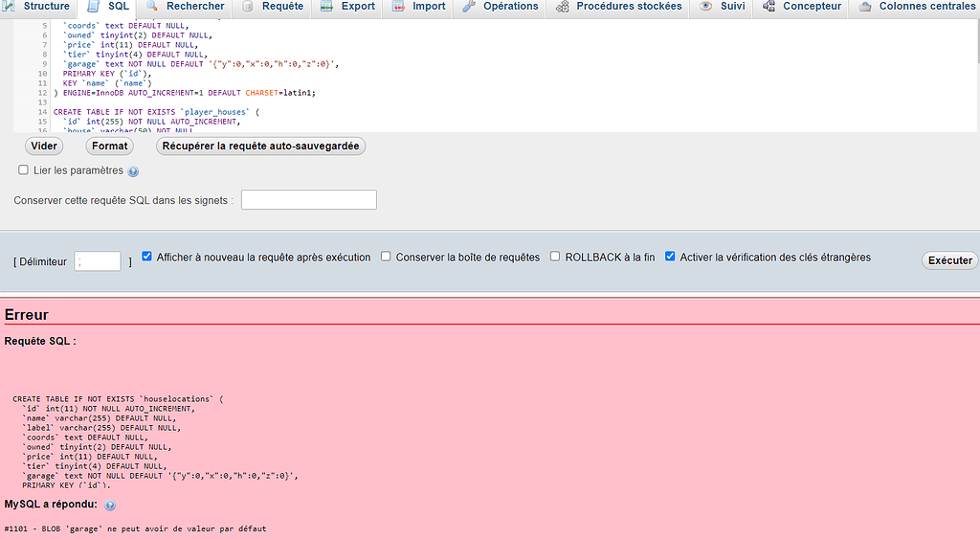This screenshot has height=539, width=980.
Task: Open the Opérations tab
Action: pos(500,7)
